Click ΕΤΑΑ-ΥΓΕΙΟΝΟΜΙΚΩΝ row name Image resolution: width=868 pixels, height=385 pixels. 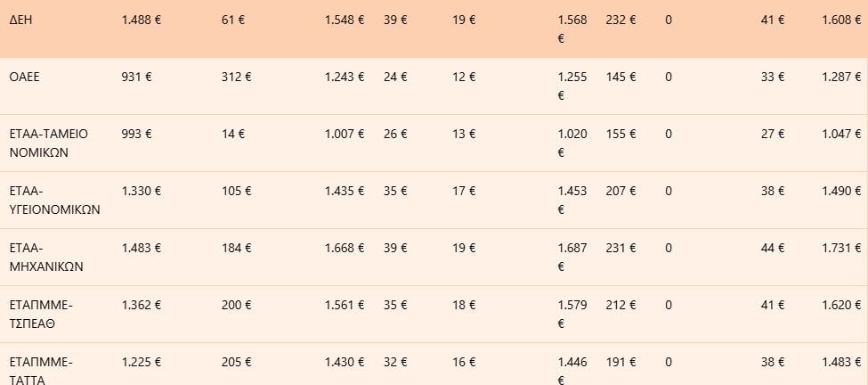pyautogui.click(x=55, y=201)
